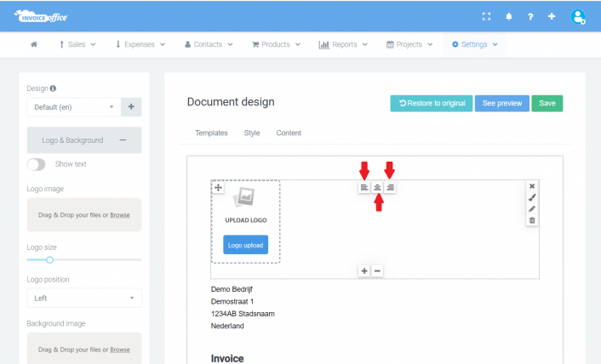This screenshot has height=364, width=601.
Task: Open the Default (en) design dropdown
Action: [74, 107]
